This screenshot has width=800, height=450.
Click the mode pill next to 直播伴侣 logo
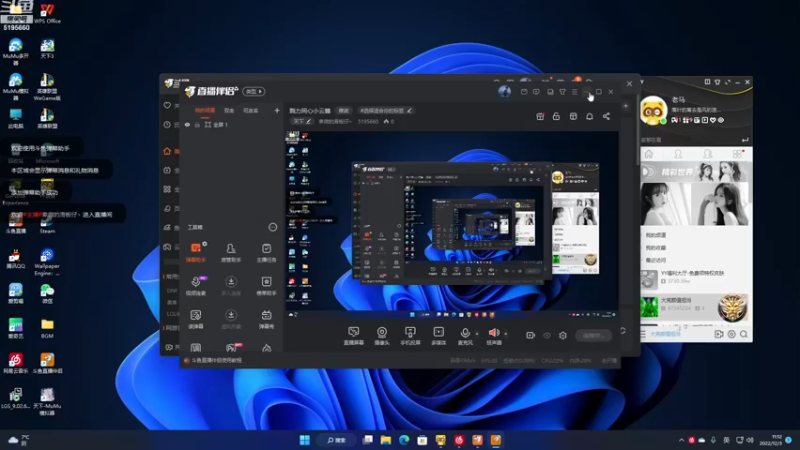click(x=254, y=91)
